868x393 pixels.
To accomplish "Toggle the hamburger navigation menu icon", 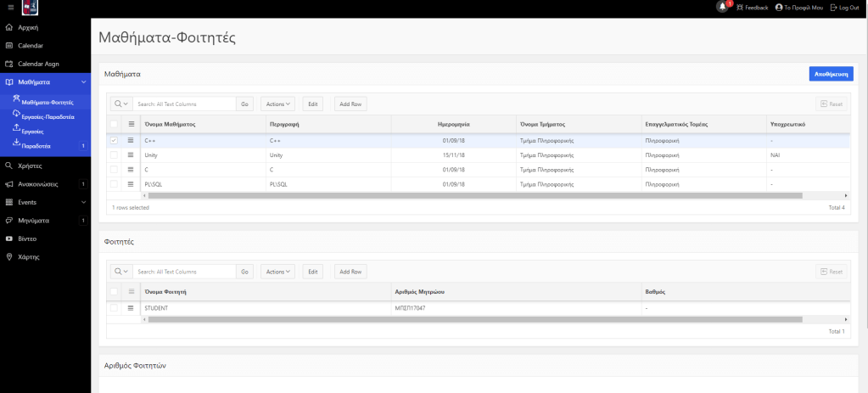I will coord(10,7).
